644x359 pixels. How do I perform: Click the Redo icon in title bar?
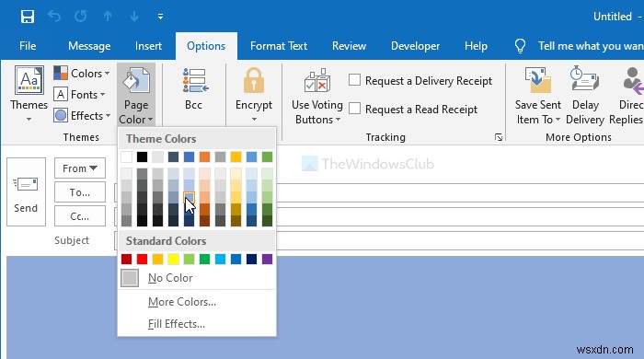[81, 17]
